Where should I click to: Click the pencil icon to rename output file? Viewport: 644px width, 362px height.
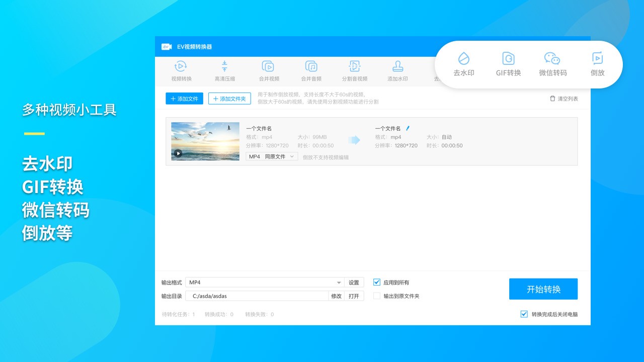(409, 128)
